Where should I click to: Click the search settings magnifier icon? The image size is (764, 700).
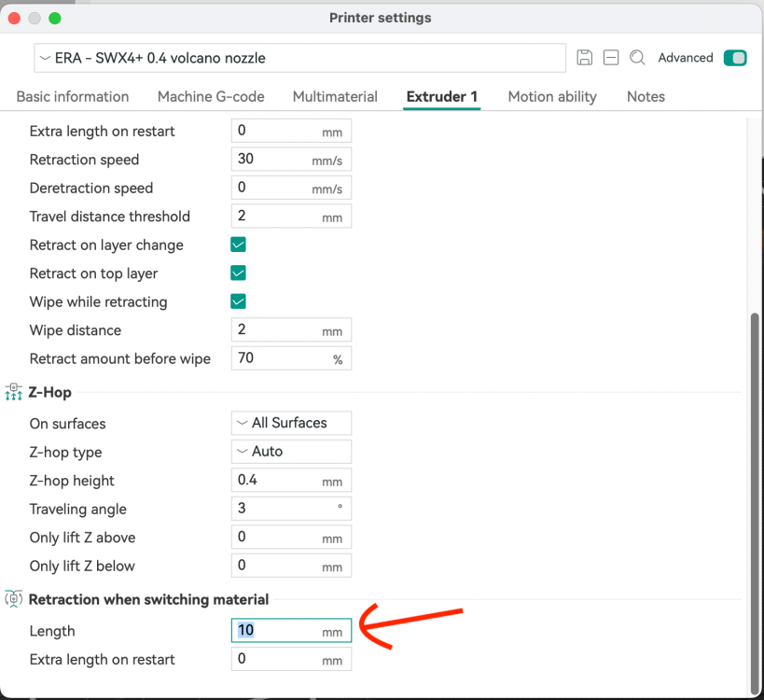pyautogui.click(x=637, y=58)
